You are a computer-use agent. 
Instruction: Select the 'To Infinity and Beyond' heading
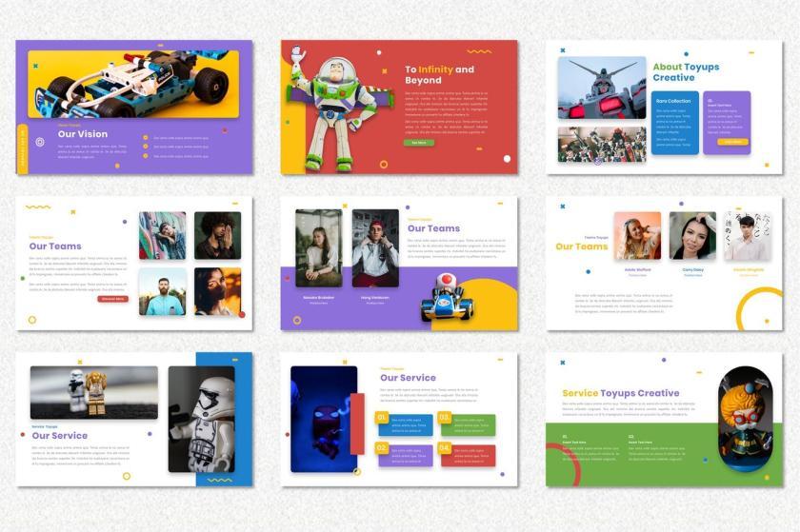(439, 74)
